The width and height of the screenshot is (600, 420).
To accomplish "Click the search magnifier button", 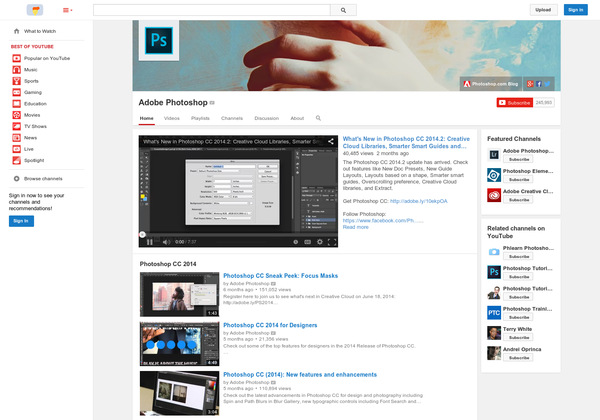I will click(x=343, y=10).
